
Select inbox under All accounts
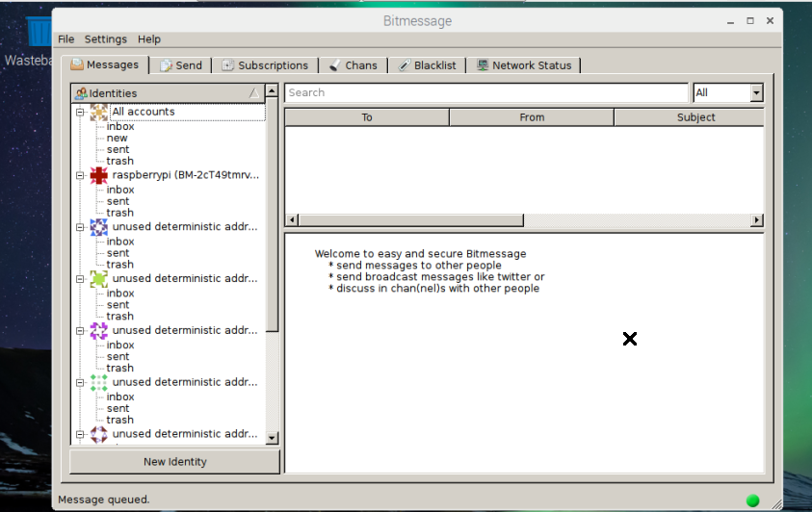[120, 127]
